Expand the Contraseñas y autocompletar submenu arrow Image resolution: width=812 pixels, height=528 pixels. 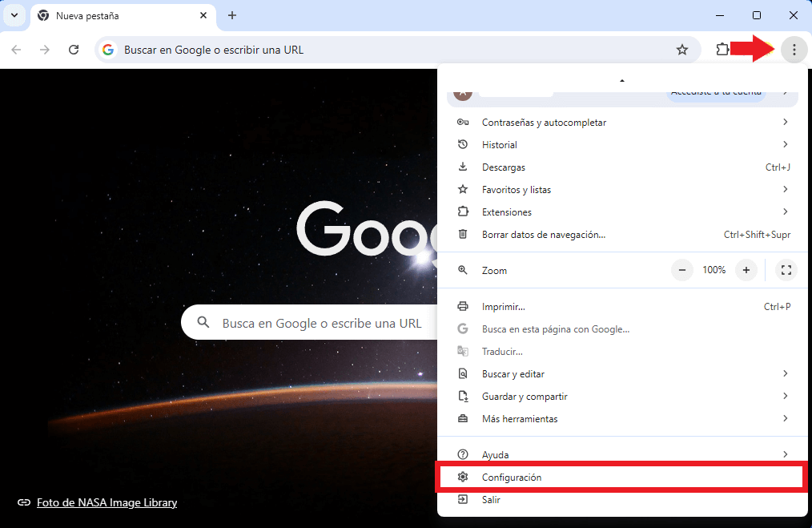(x=785, y=122)
